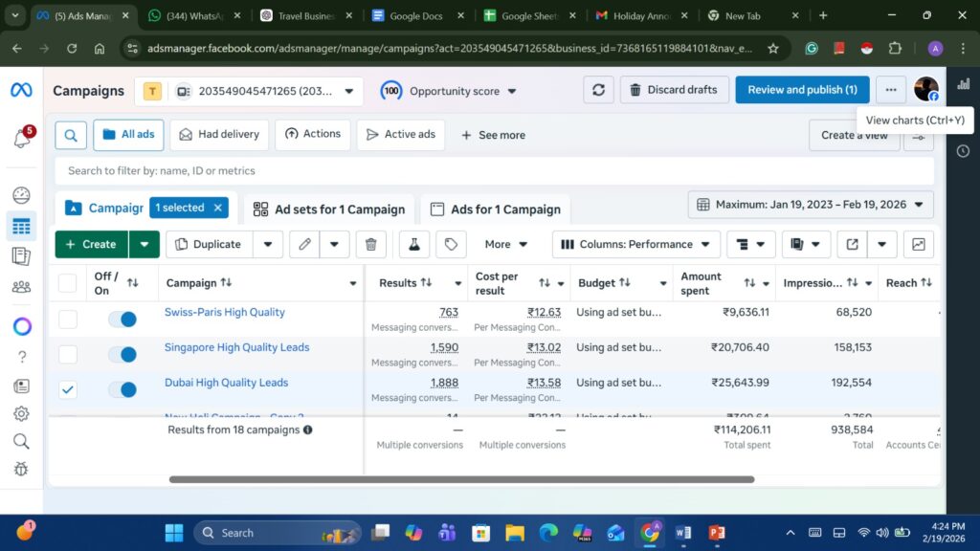This screenshot has width=980, height=551.
Task: Turn off Swiss-Paris High Quality campaign toggle
Action: point(122,320)
